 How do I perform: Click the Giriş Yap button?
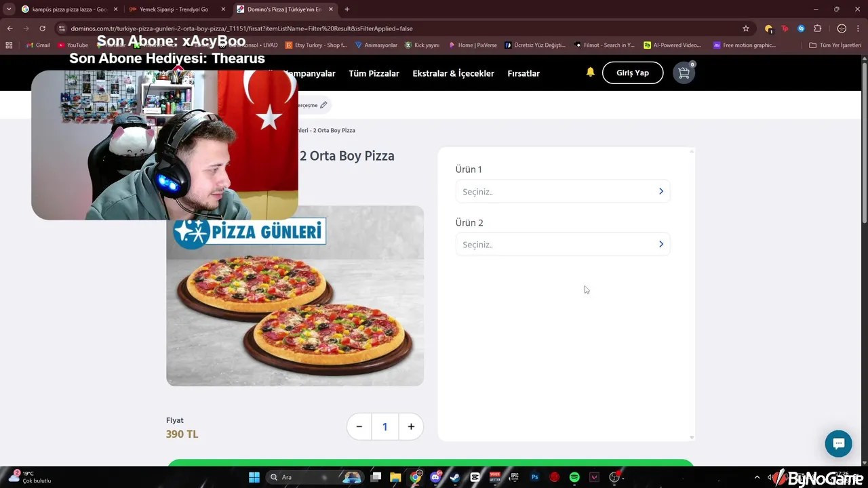click(x=633, y=73)
